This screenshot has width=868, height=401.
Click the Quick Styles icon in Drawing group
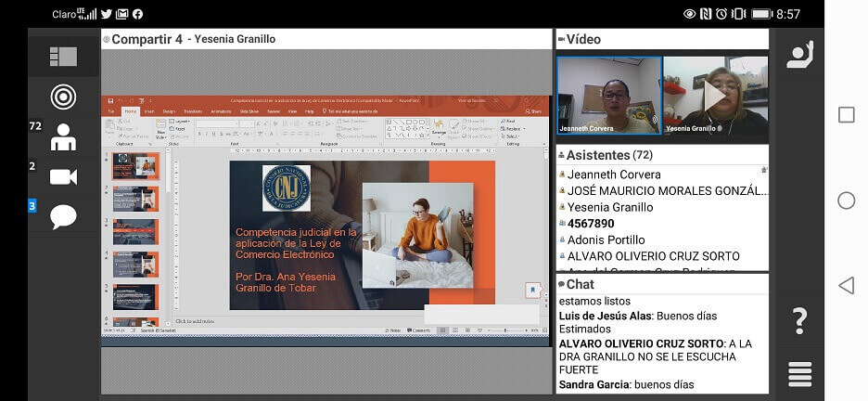(453, 128)
